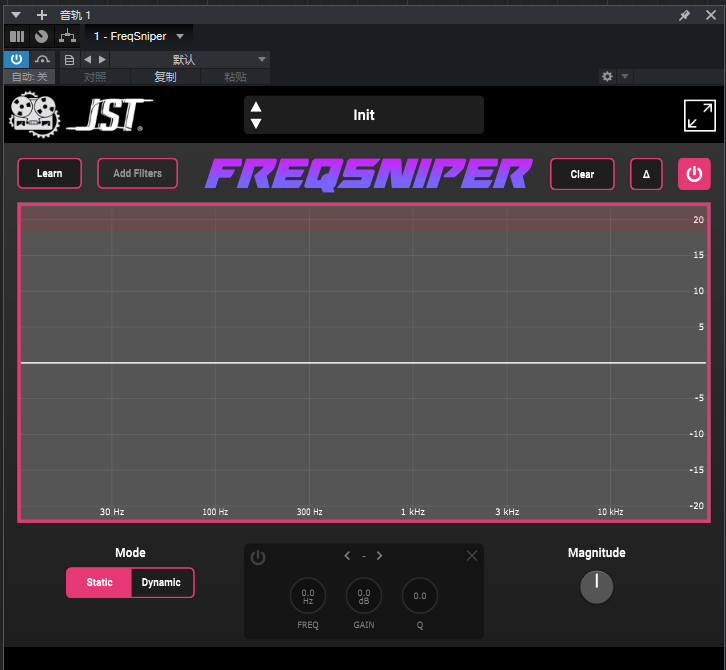Click the round dial icon in header
The height and width of the screenshot is (670, 726).
[41, 36]
